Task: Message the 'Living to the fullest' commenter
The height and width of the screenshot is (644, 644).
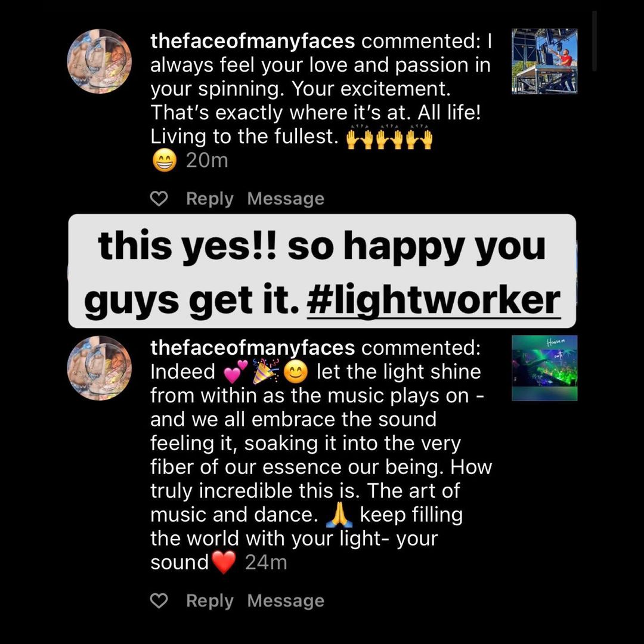Action: point(286,199)
